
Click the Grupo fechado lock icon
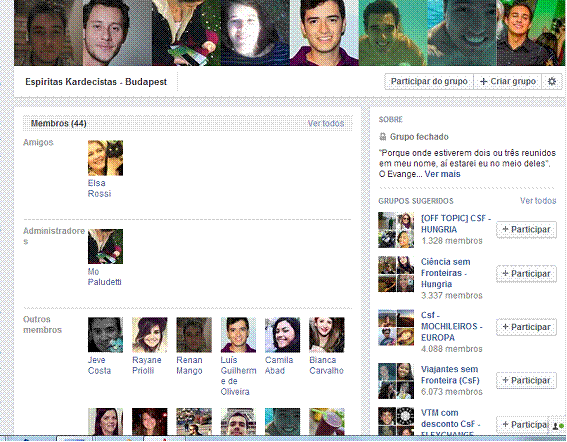383,137
